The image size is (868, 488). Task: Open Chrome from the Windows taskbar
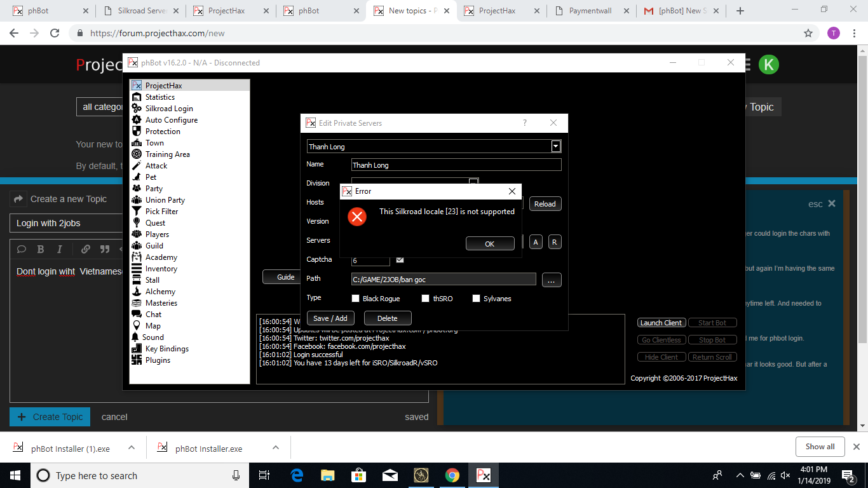coord(452,475)
